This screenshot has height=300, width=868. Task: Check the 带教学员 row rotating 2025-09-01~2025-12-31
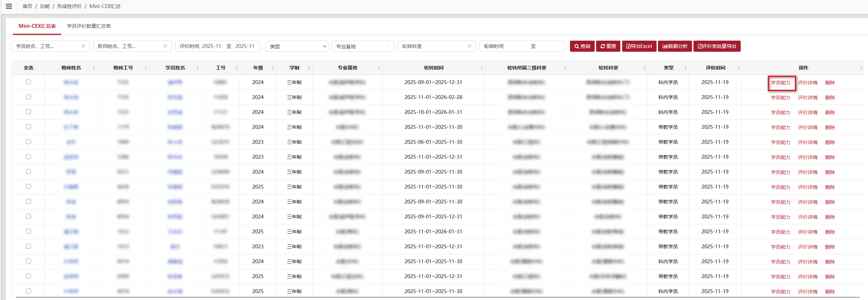[29, 216]
